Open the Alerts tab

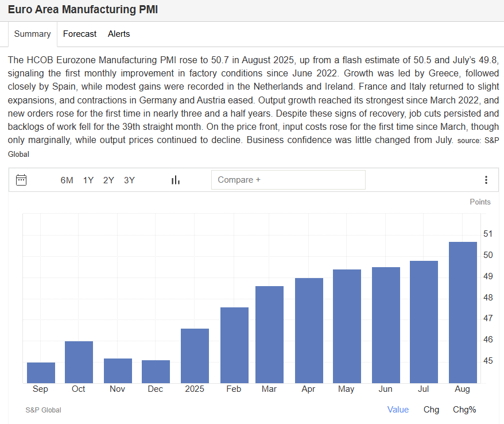tap(119, 34)
